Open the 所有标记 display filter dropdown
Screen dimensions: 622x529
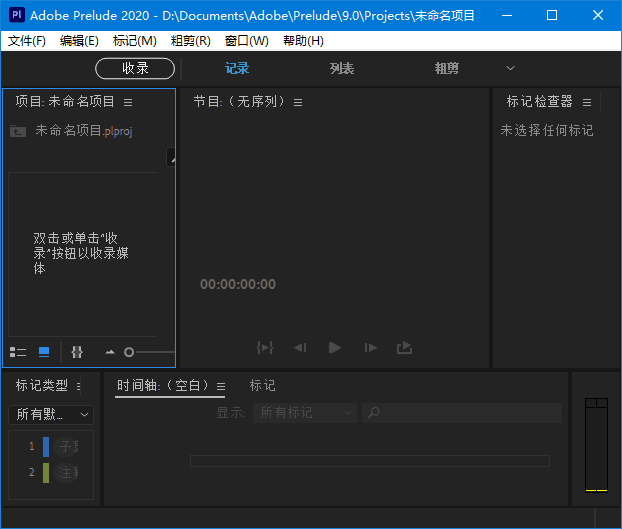[x=305, y=413]
